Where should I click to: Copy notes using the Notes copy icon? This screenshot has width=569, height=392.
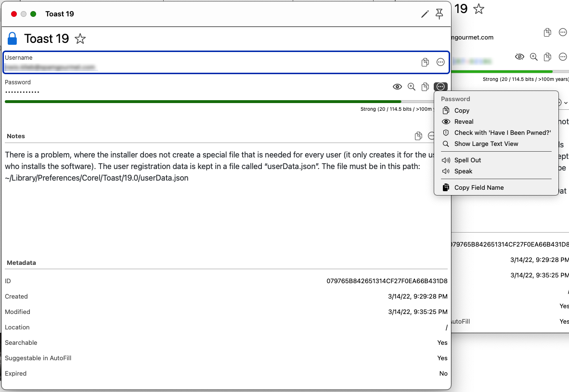click(418, 136)
